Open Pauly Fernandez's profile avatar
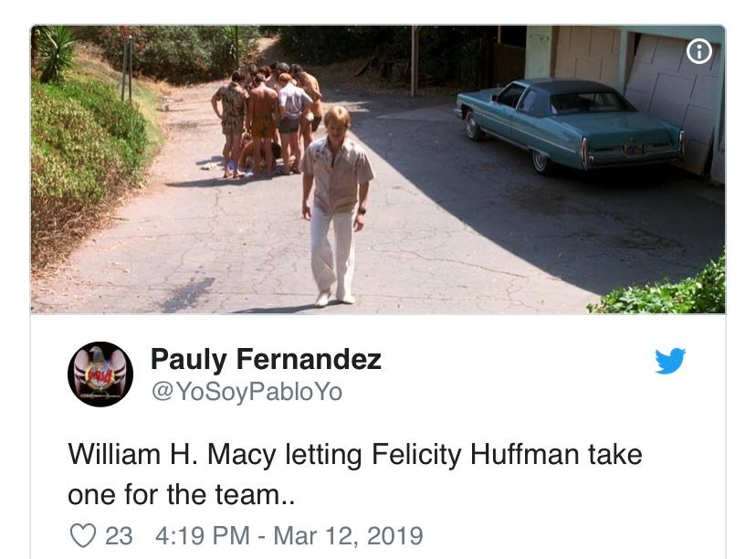The height and width of the screenshot is (559, 756). (100, 374)
